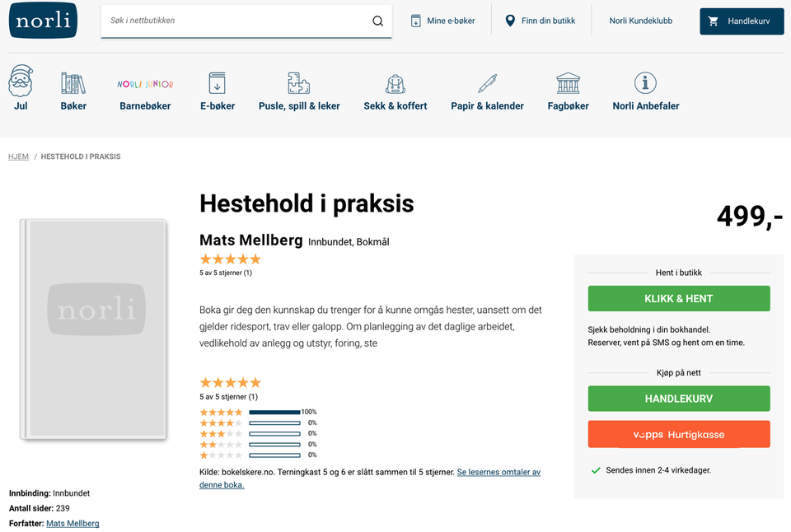Open the Pusle, spill & leker puzzle icon
The image size is (791, 532).
(298, 83)
